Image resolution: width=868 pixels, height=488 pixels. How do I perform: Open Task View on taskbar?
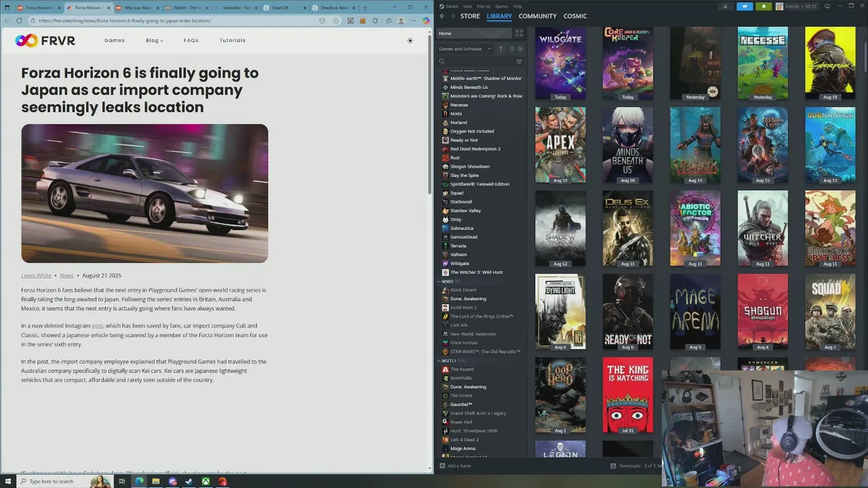click(122, 481)
